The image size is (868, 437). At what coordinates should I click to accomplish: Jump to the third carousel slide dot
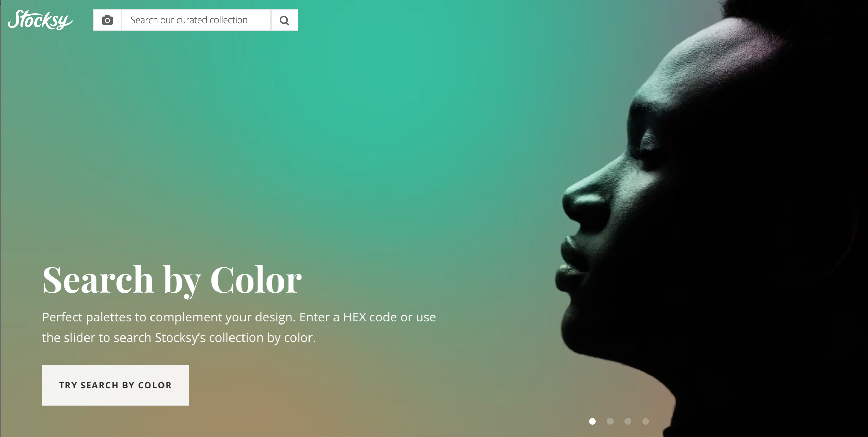click(628, 421)
